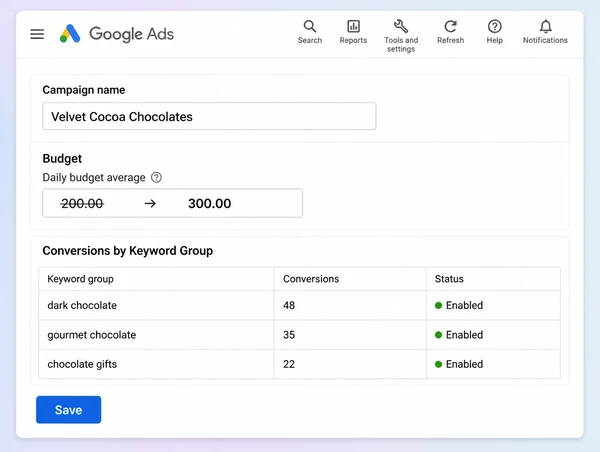
Task: Click the Campaign name input field
Action: [x=209, y=116]
